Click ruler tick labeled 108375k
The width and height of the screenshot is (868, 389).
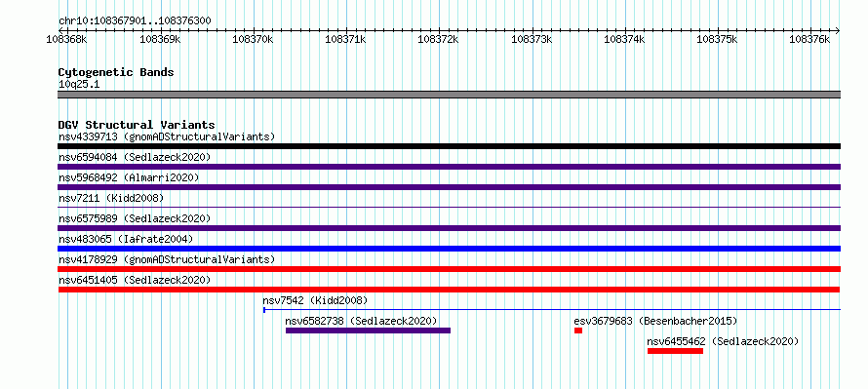718,39
